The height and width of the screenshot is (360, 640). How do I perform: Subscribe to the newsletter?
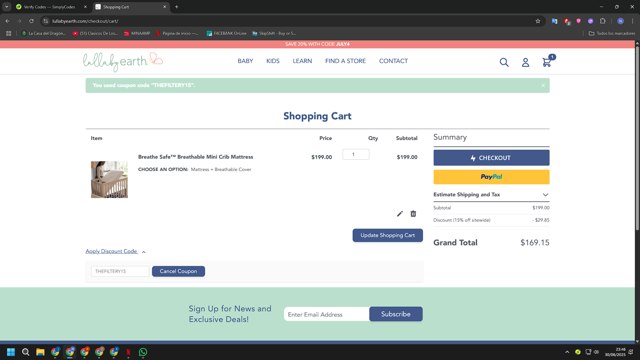396,314
